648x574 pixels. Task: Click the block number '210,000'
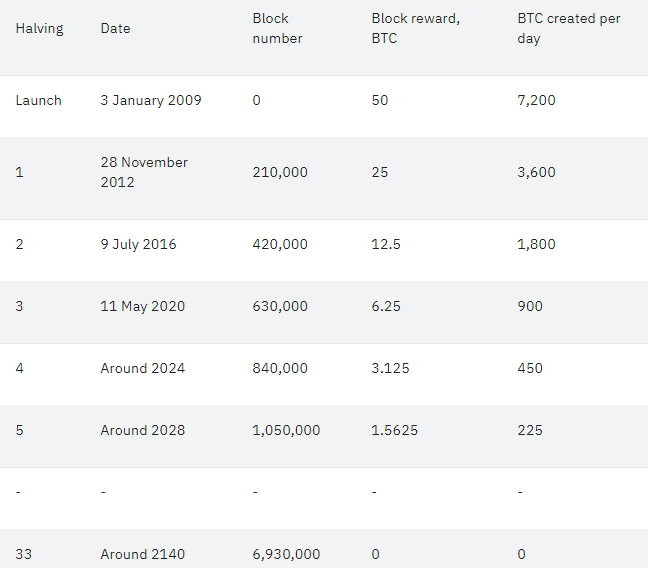280,172
